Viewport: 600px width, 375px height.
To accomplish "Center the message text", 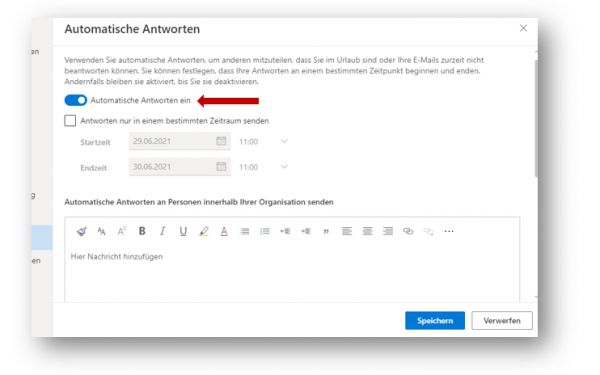I will pyautogui.click(x=367, y=231).
